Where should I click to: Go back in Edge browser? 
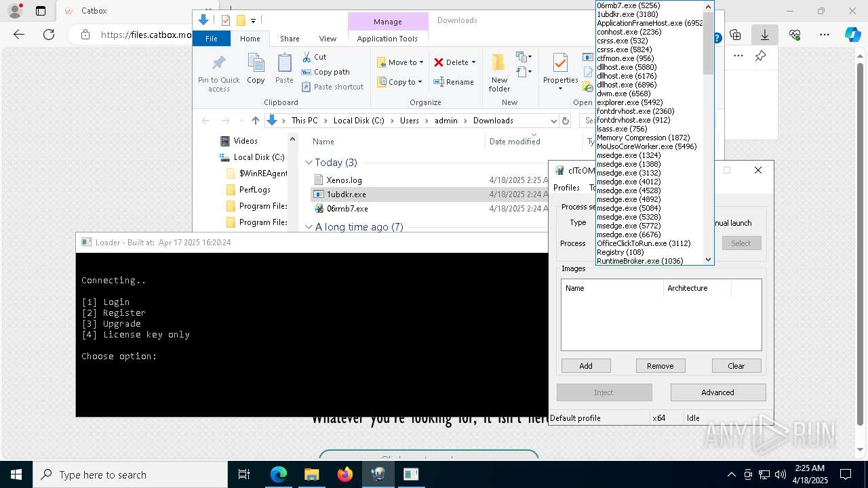(x=19, y=35)
